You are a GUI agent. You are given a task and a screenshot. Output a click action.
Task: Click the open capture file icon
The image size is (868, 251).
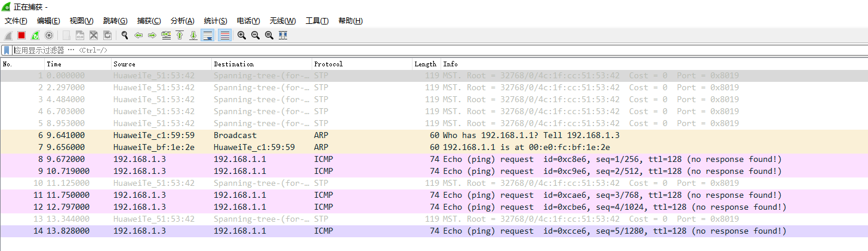[66, 35]
